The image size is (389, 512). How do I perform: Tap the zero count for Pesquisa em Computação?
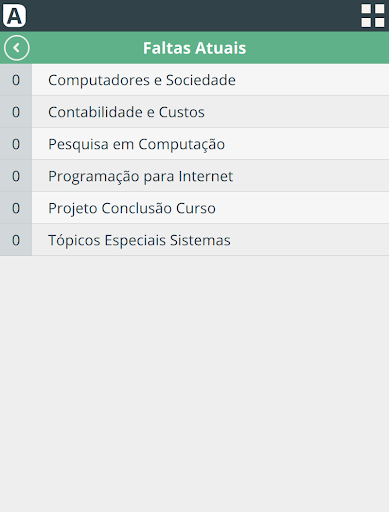click(16, 144)
